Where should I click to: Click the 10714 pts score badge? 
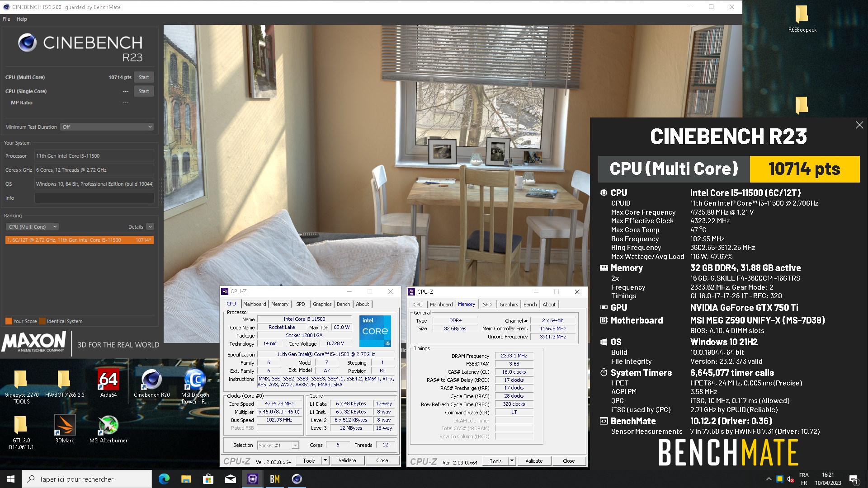(x=805, y=169)
